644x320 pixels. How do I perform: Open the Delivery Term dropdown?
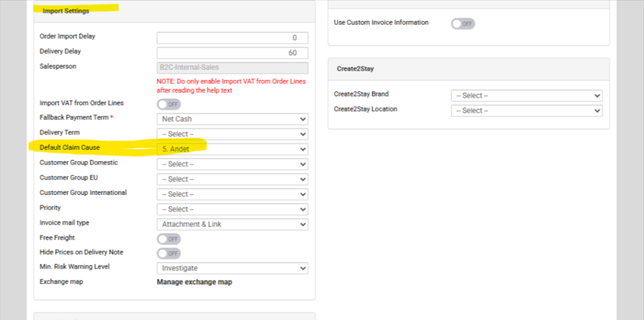point(232,134)
